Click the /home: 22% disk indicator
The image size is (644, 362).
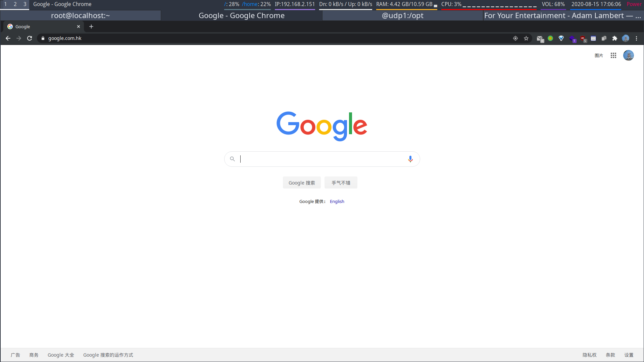256,4
